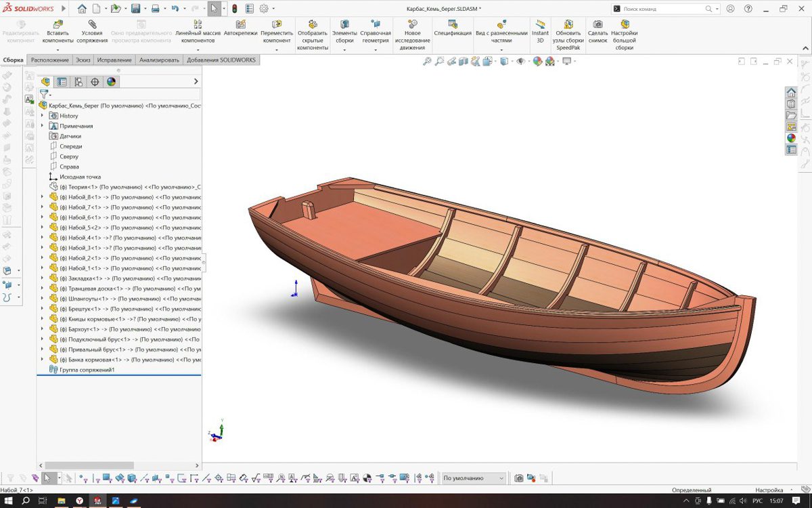The height and width of the screenshot is (508, 812).
Task: Open Appearances task pane color ball
Action: pyautogui.click(x=791, y=138)
